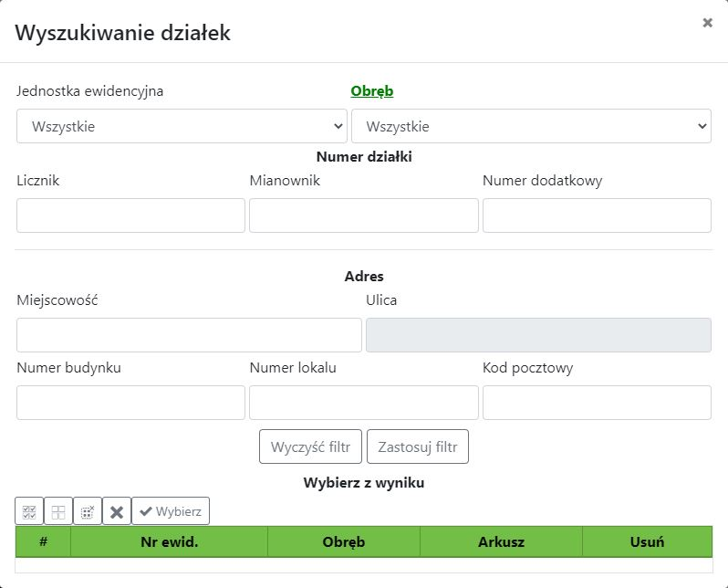
Task: Click the Wyczyść filtr button
Action: point(311,447)
